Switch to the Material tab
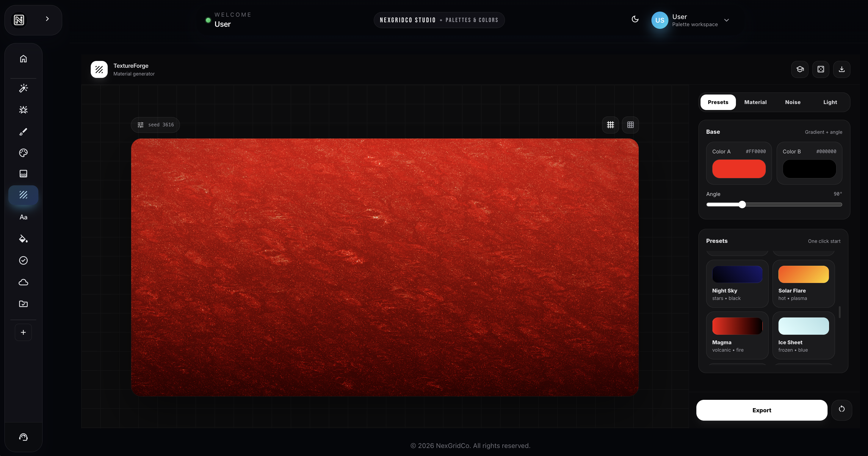The image size is (868, 456). (755, 102)
